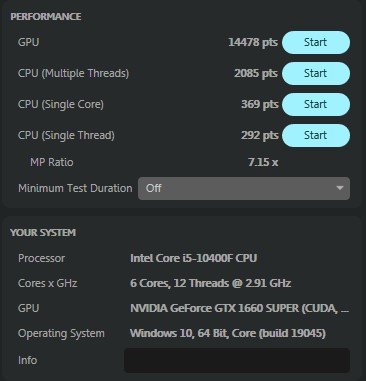Screen dimensions: 366x381
Task: Open the Minimum Test Duration dropdown
Action: coord(244,188)
